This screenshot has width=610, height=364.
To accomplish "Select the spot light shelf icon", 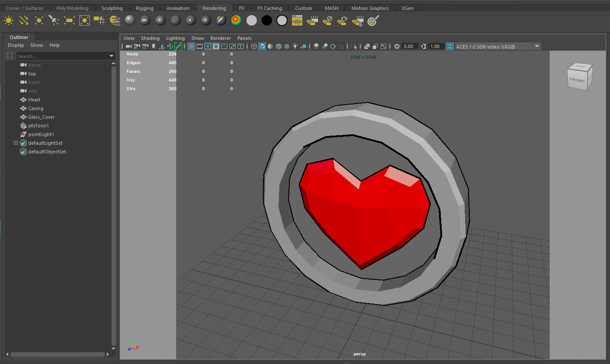I will (x=54, y=20).
